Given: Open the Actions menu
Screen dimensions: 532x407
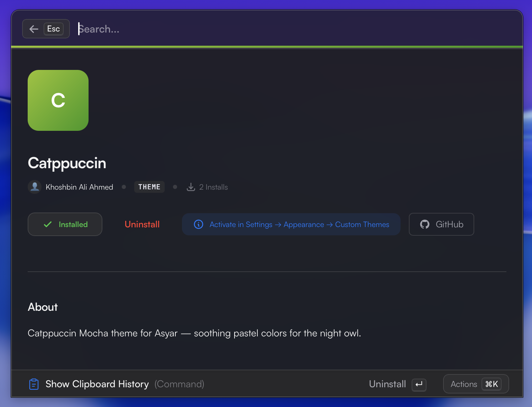Looking at the screenshot, I should pyautogui.click(x=464, y=384).
